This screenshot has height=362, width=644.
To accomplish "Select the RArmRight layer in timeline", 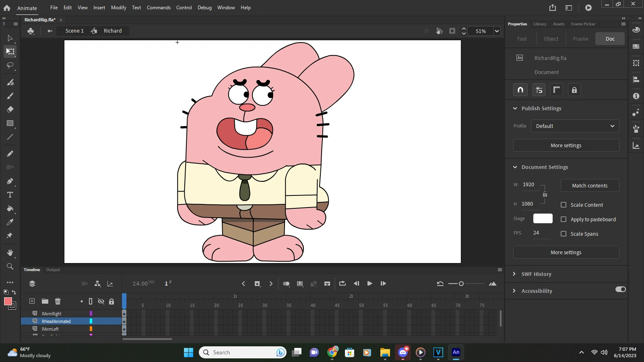I will pyautogui.click(x=52, y=314).
